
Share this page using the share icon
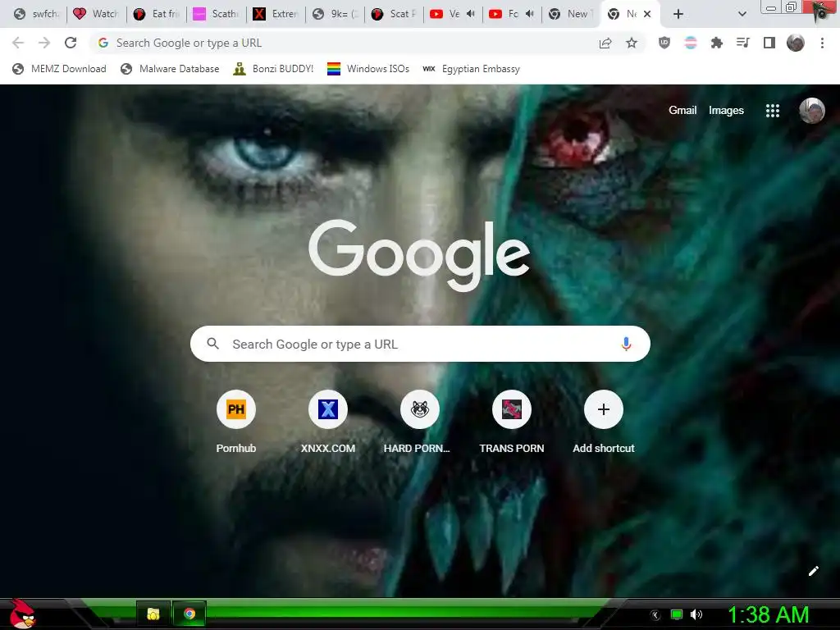(x=605, y=43)
